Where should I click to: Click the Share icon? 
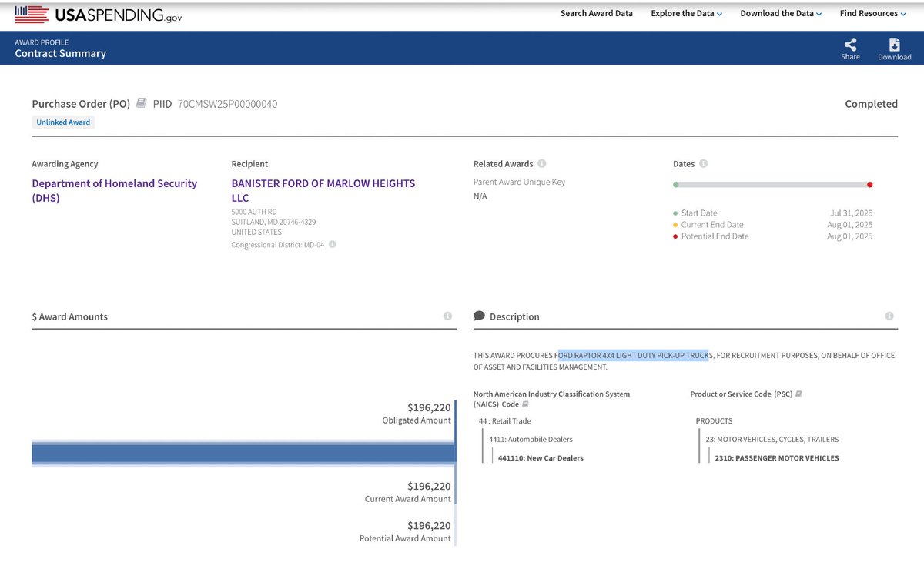pyautogui.click(x=850, y=44)
